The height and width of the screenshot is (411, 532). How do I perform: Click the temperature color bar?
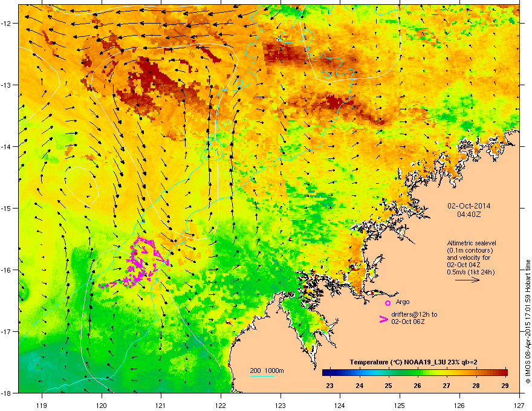pyautogui.click(x=415, y=373)
